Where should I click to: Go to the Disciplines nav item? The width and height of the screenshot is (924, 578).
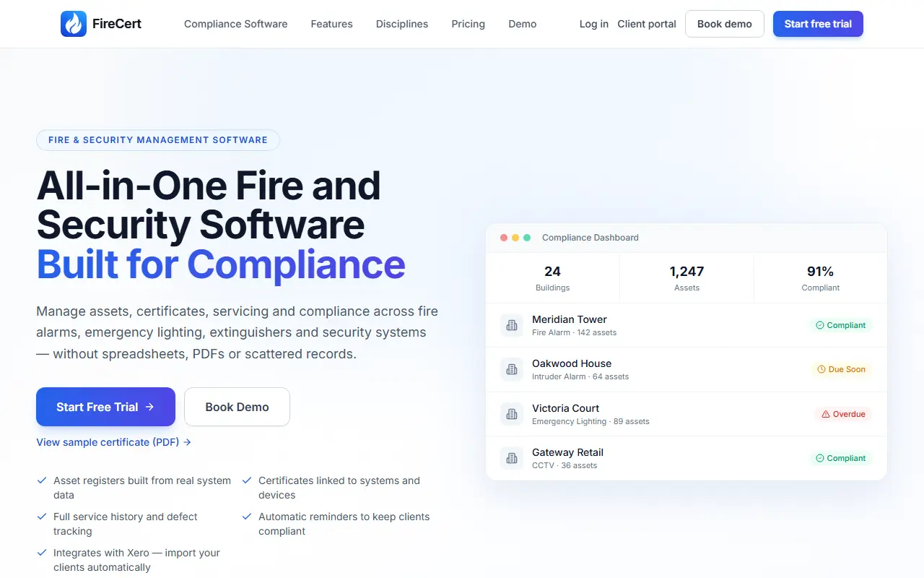click(402, 24)
